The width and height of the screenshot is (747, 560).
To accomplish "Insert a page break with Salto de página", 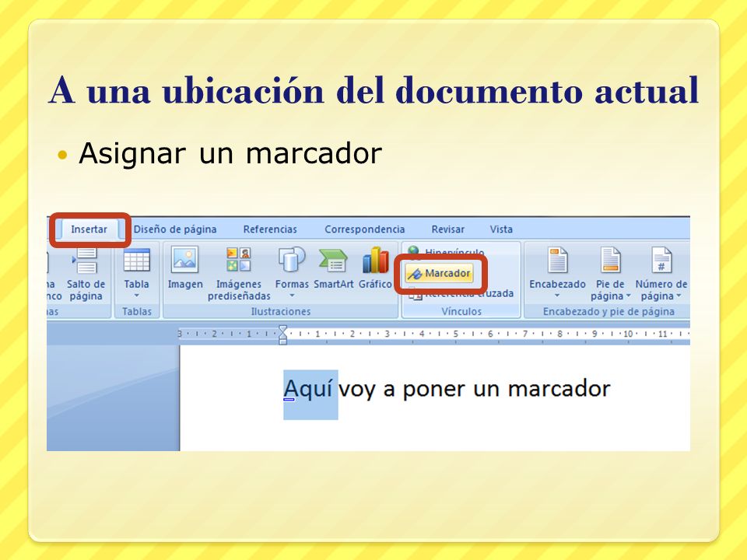I will coord(86,275).
